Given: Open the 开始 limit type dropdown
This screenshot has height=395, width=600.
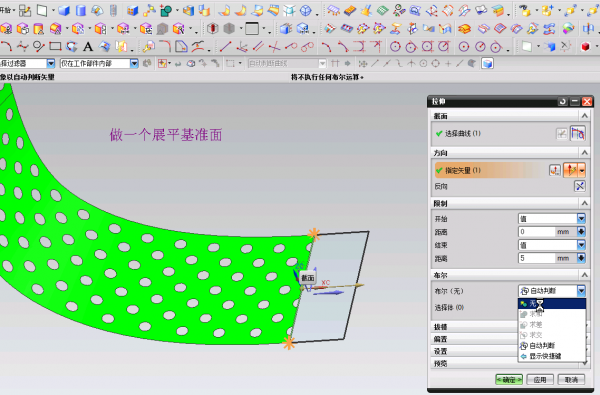Looking at the screenshot, I should pyautogui.click(x=552, y=219).
